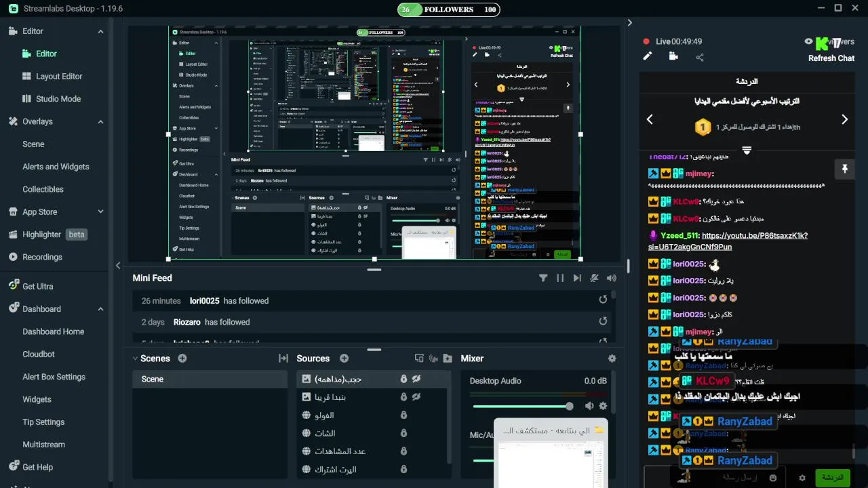
Task: Collapse the chat leaderboard banner
Action: coord(747,150)
